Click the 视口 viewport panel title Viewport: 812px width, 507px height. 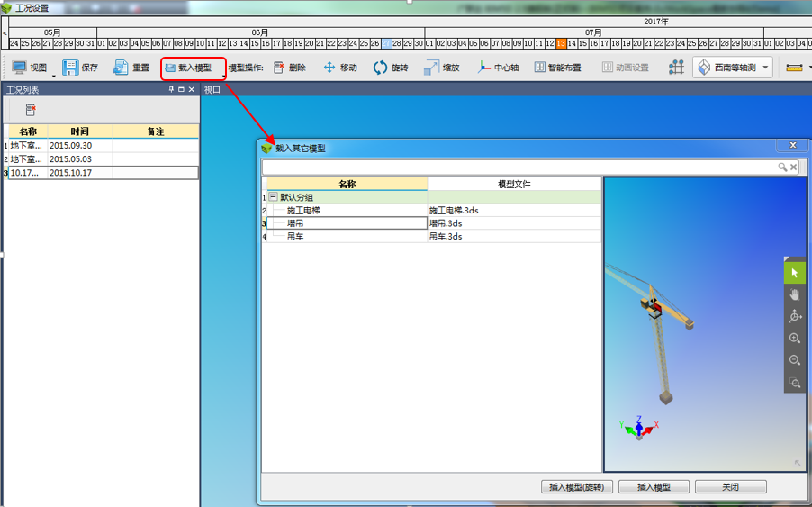pyautogui.click(x=212, y=89)
